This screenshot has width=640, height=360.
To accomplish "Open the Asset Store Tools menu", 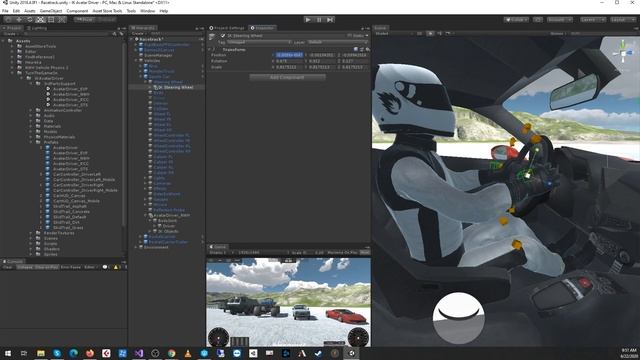I will coord(107,11).
